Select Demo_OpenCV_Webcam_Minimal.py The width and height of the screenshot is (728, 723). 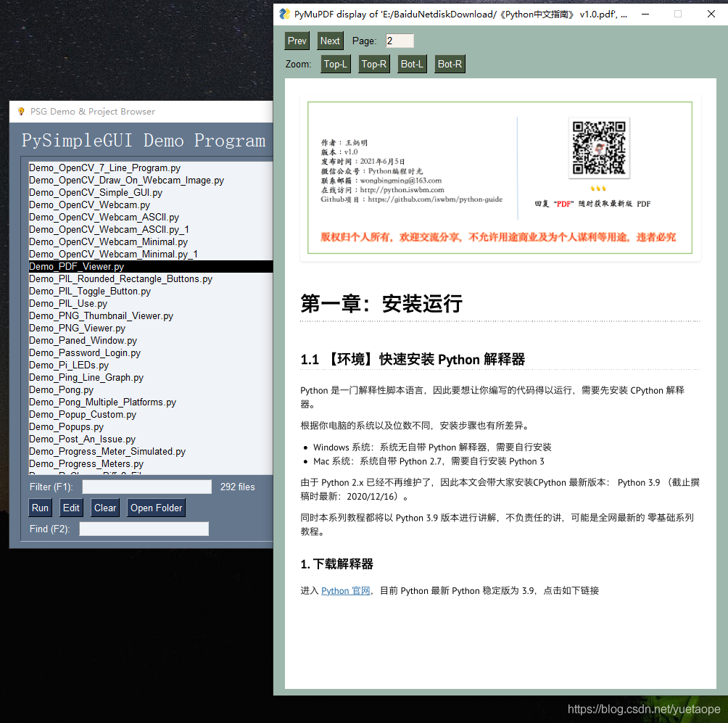point(151,242)
